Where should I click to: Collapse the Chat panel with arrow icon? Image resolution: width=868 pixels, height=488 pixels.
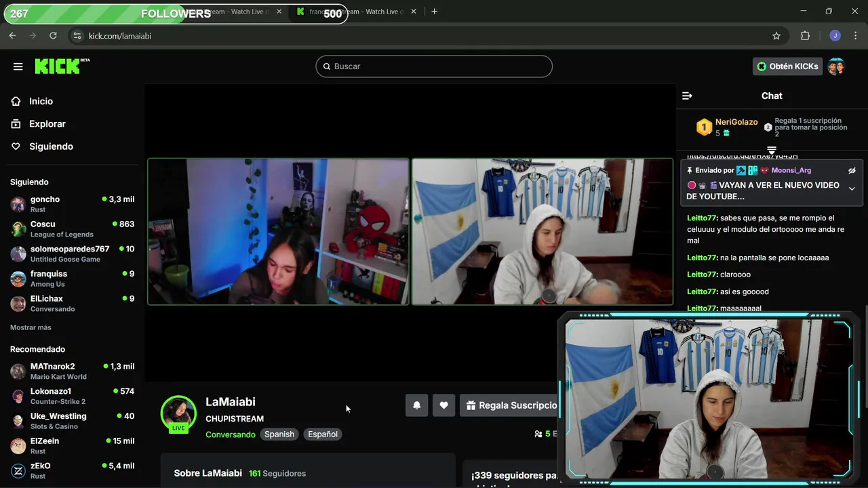coord(687,96)
